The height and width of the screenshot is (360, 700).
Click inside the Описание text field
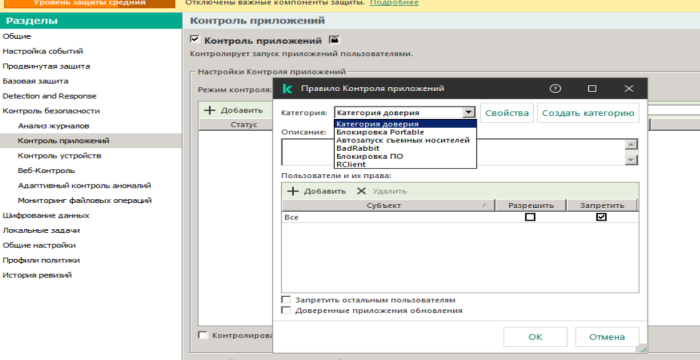(x=453, y=152)
